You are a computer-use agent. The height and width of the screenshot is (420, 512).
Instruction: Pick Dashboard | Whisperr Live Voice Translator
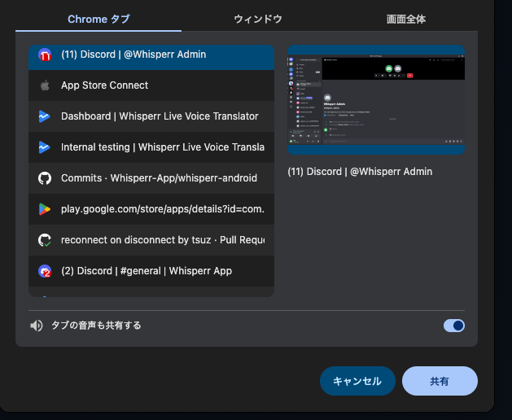[x=151, y=116]
